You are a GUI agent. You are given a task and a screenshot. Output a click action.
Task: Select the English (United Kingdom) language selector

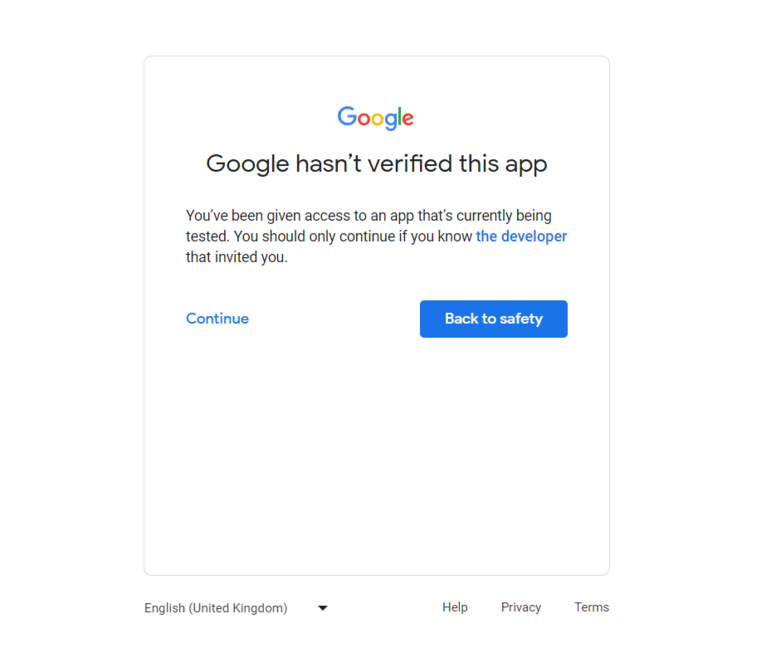tap(216, 608)
